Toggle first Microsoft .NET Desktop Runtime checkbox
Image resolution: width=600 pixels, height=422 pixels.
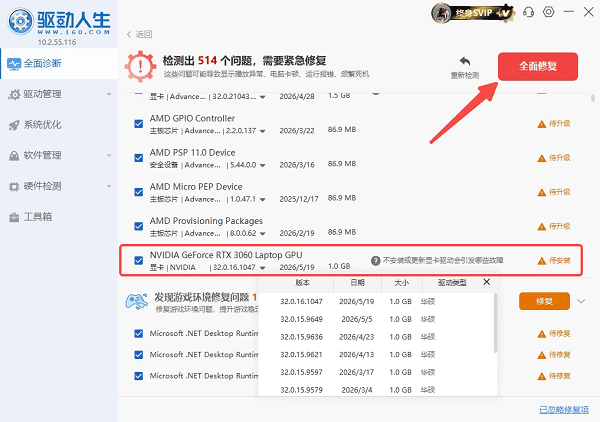(139, 334)
